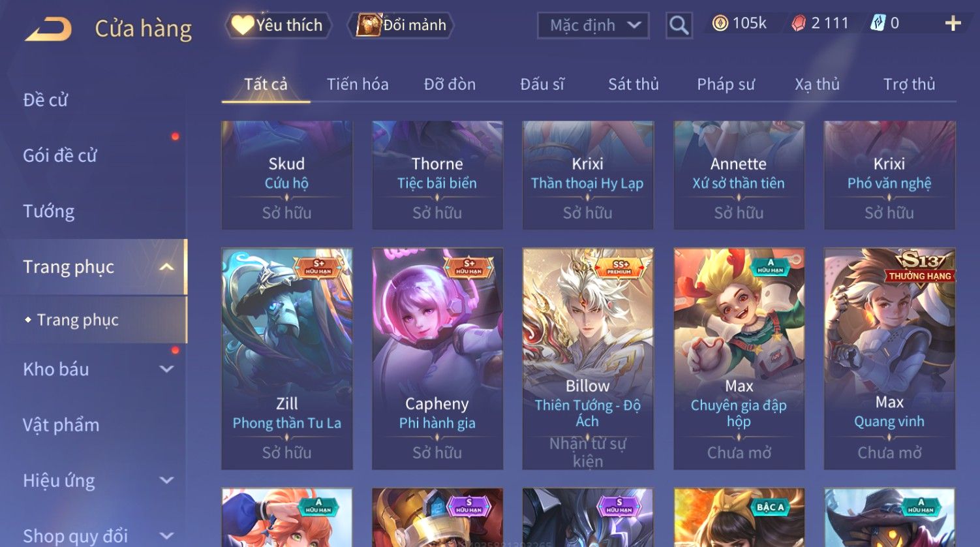Click the heart icon on Yêu thích
Image resolution: width=980 pixels, height=547 pixels.
pyautogui.click(x=243, y=25)
